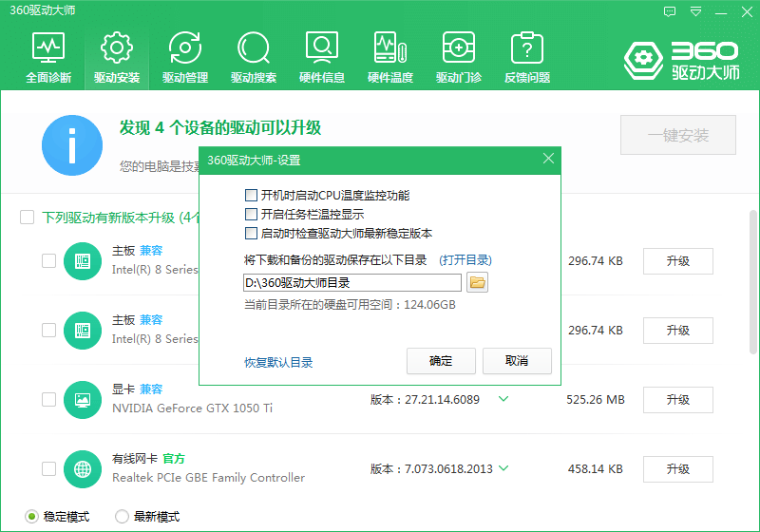Image resolution: width=760 pixels, height=532 pixels.
Task: Toggle 开启任务栏温控显示 checkbox
Action: tap(252, 215)
